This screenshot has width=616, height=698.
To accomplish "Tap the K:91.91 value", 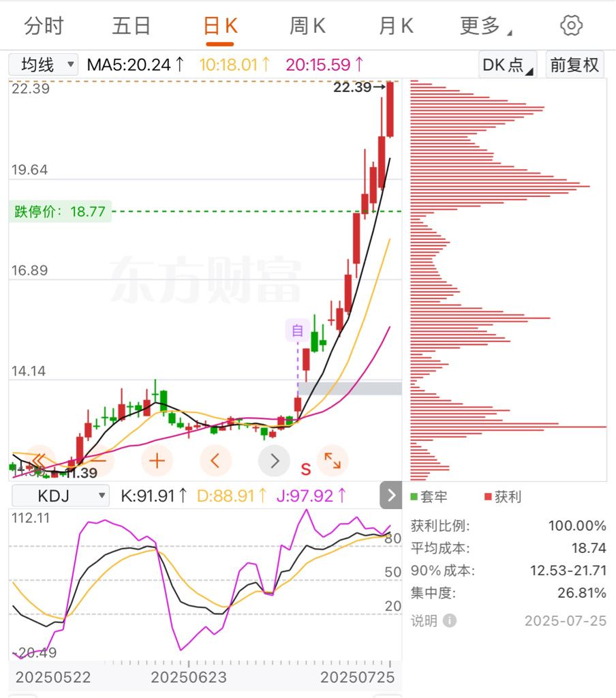I will pos(153,496).
